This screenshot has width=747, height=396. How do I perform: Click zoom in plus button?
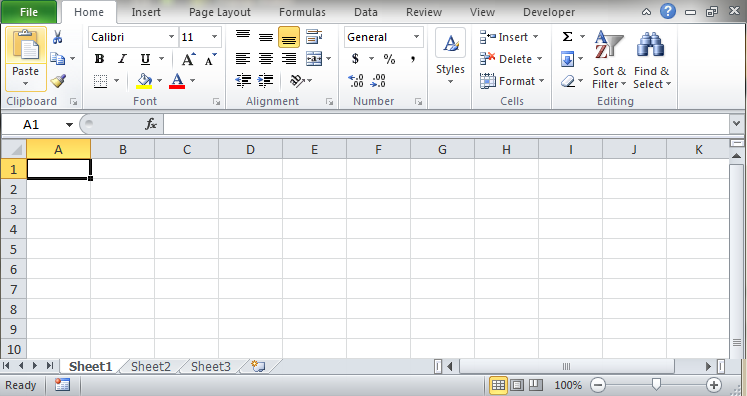[x=713, y=385]
